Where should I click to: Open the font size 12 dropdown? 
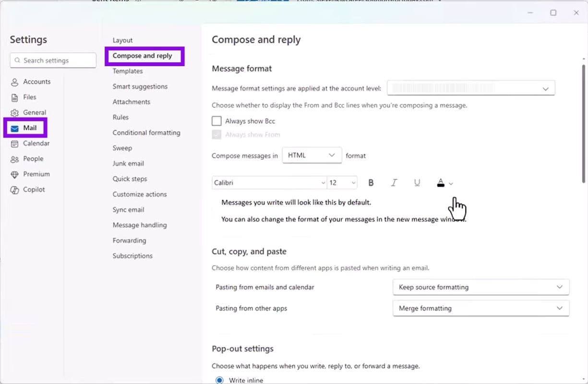point(342,183)
